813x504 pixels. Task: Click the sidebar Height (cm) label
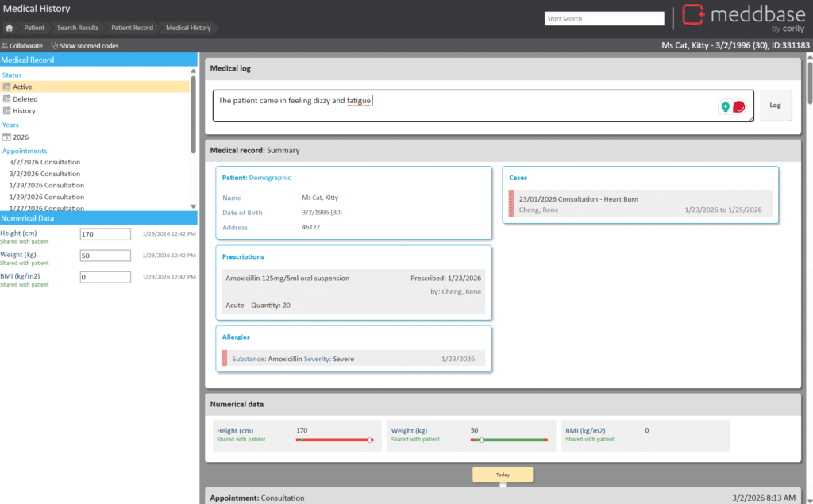point(19,233)
